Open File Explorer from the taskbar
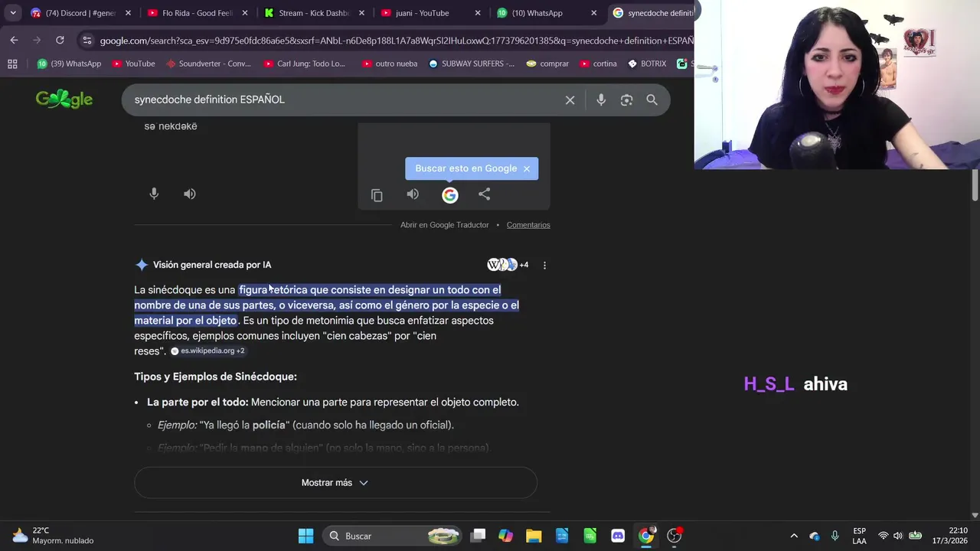This screenshot has width=980, height=551. coord(534,536)
